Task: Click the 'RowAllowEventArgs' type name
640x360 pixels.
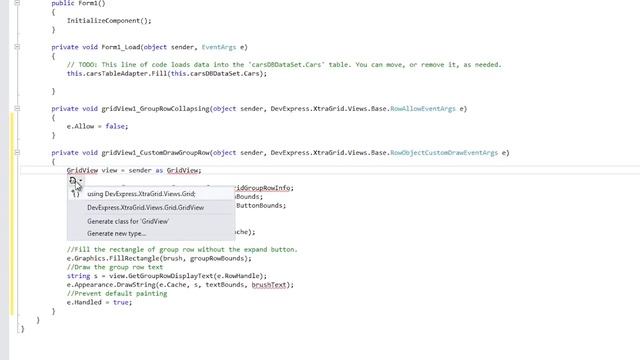Action: tap(423, 109)
